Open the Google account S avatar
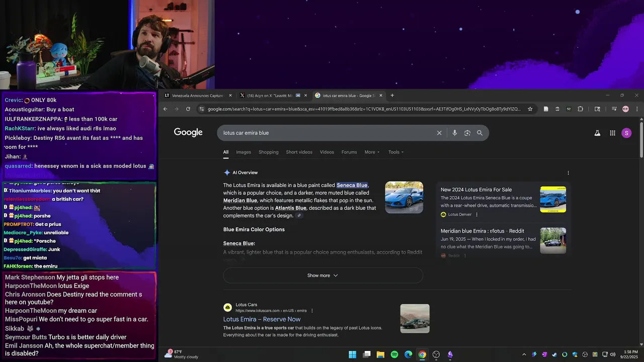The width and height of the screenshot is (644, 362). click(x=626, y=133)
